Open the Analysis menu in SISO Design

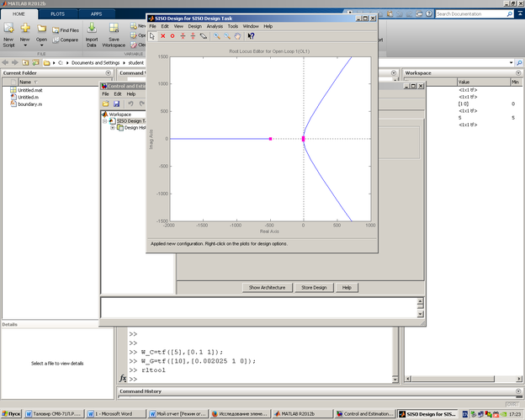[x=215, y=26]
